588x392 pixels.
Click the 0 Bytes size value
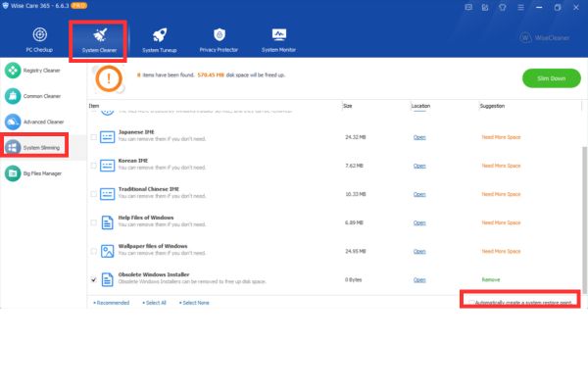pyautogui.click(x=353, y=280)
